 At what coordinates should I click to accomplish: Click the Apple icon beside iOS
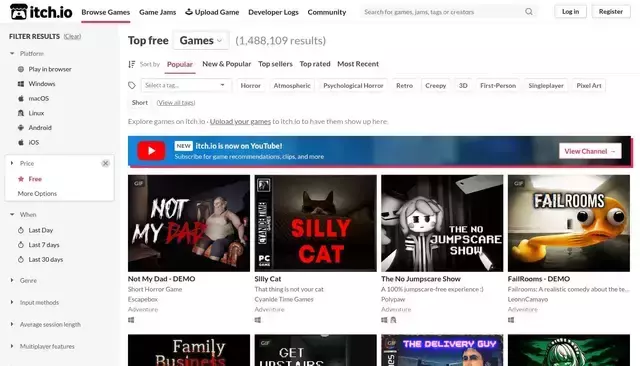[x=21, y=142]
